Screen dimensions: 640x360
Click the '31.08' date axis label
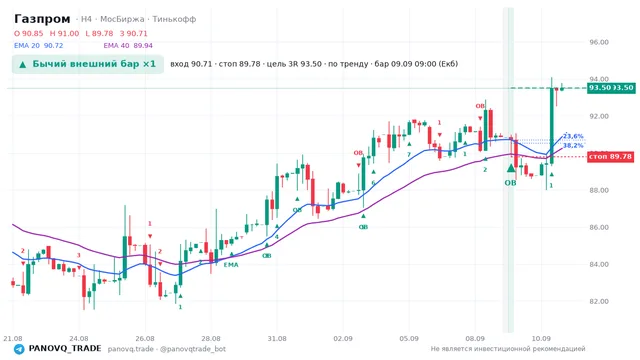coord(277,338)
